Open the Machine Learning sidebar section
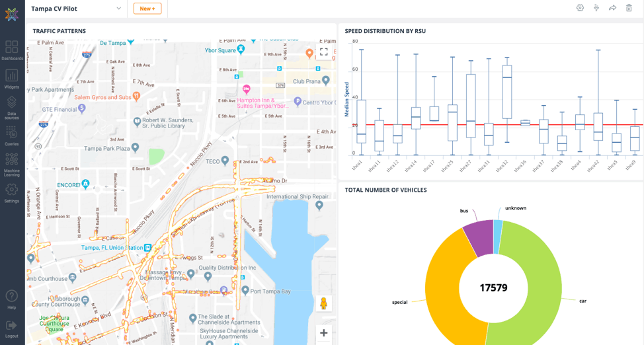This screenshot has height=345, width=644. 12,165
